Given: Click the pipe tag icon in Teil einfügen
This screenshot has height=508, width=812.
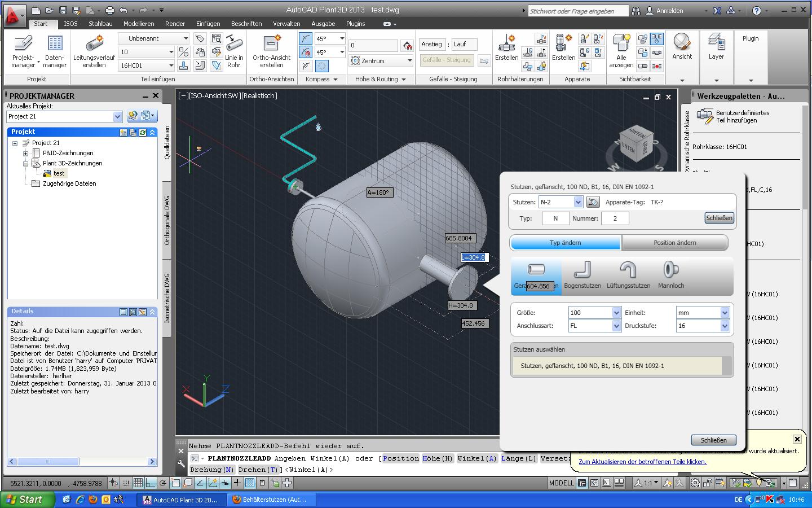Looking at the screenshot, I should pyautogui.click(x=200, y=38).
